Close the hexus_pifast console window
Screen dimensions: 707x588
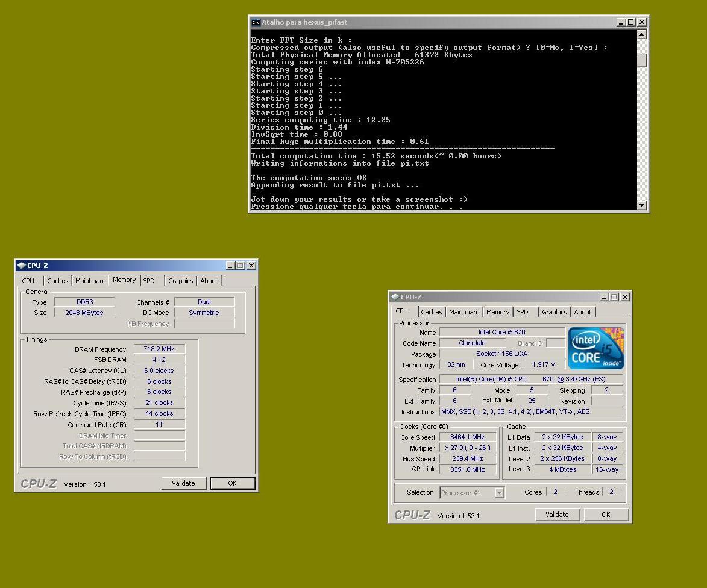coord(642,22)
